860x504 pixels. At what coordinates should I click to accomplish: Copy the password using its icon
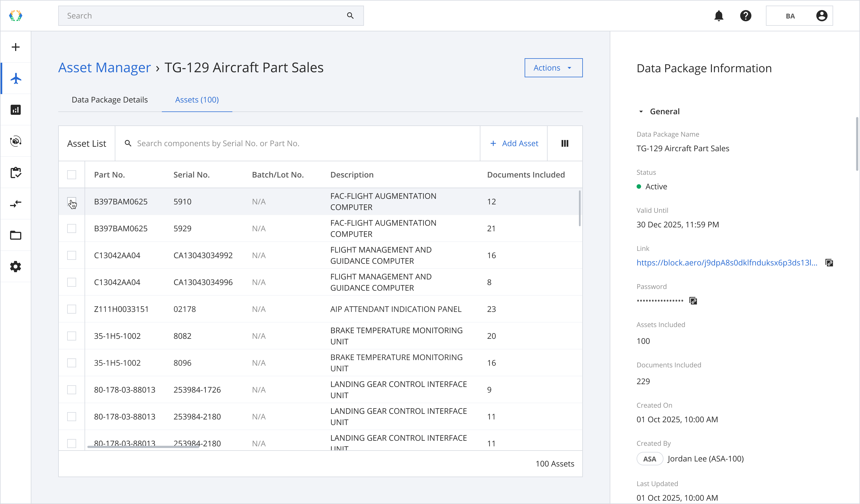click(x=693, y=301)
